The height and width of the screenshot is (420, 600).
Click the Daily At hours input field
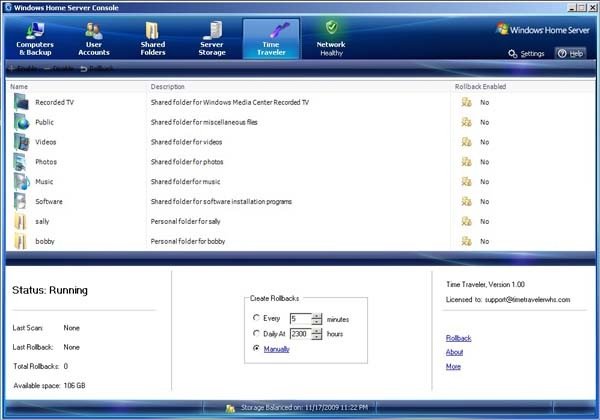click(x=301, y=334)
